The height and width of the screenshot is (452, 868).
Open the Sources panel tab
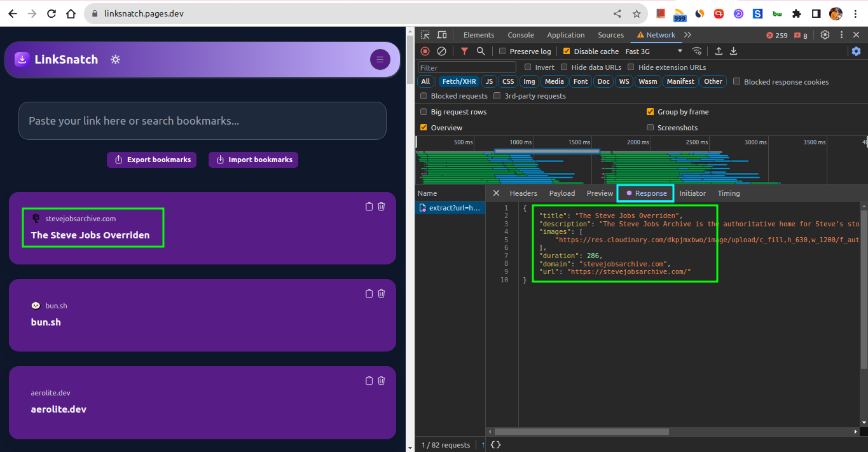tap(611, 35)
